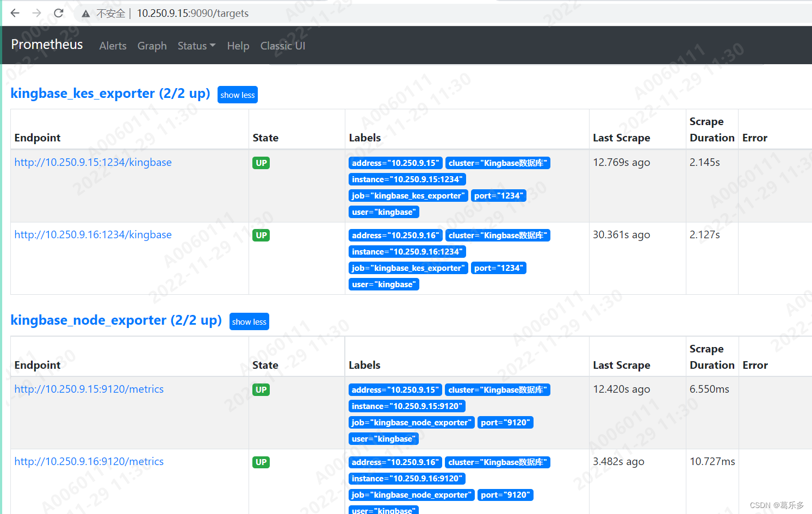Open the Help menu item

click(x=238, y=46)
